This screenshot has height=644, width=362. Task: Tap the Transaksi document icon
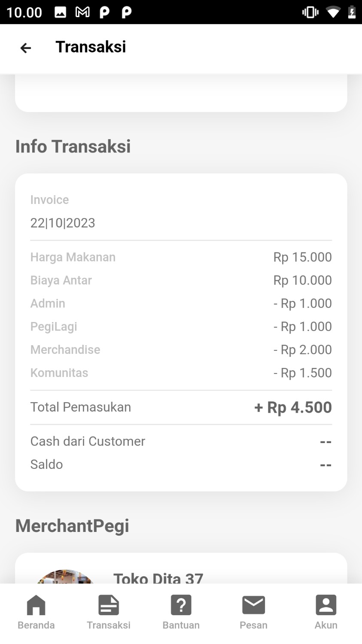pyautogui.click(x=109, y=605)
